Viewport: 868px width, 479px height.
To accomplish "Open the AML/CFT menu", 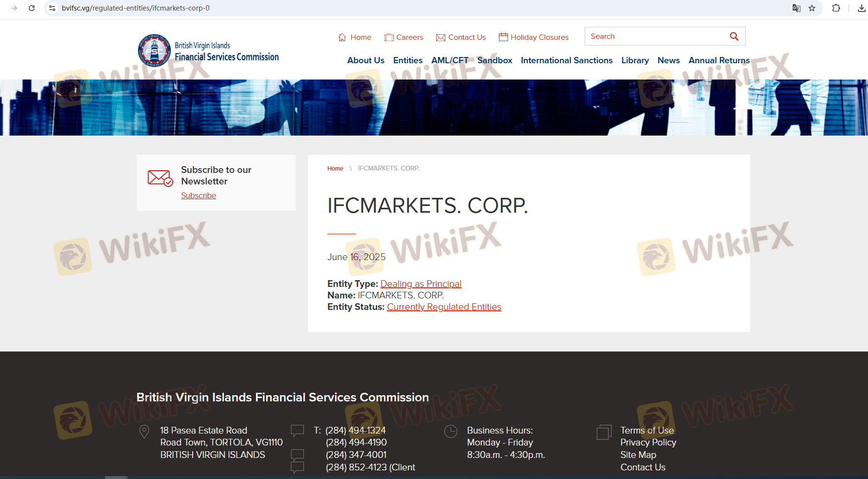I will click(x=450, y=60).
